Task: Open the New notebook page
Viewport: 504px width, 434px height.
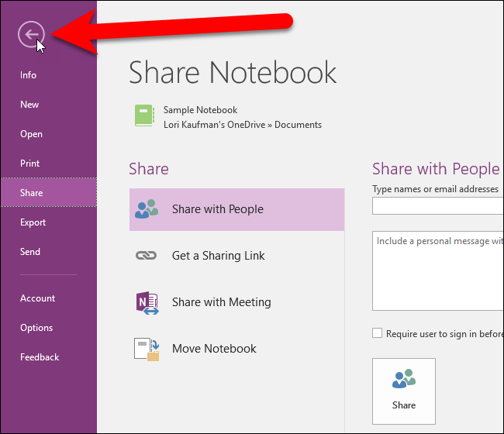Action: click(x=29, y=105)
